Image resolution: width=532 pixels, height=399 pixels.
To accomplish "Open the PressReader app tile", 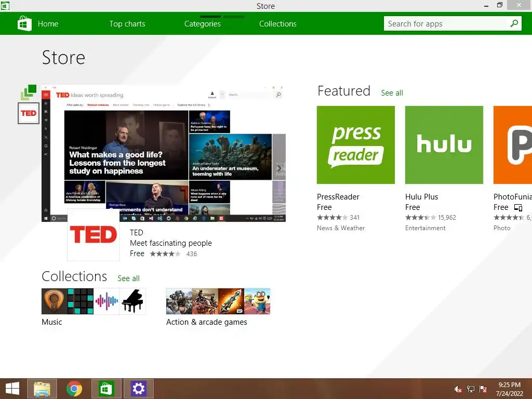I will [x=355, y=145].
